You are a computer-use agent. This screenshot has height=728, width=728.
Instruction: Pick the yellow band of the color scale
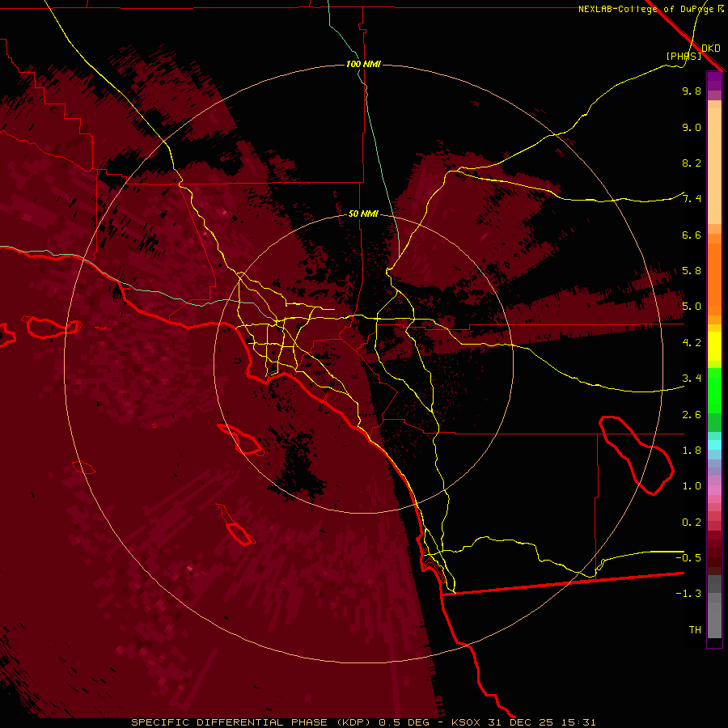pyautogui.click(x=714, y=346)
